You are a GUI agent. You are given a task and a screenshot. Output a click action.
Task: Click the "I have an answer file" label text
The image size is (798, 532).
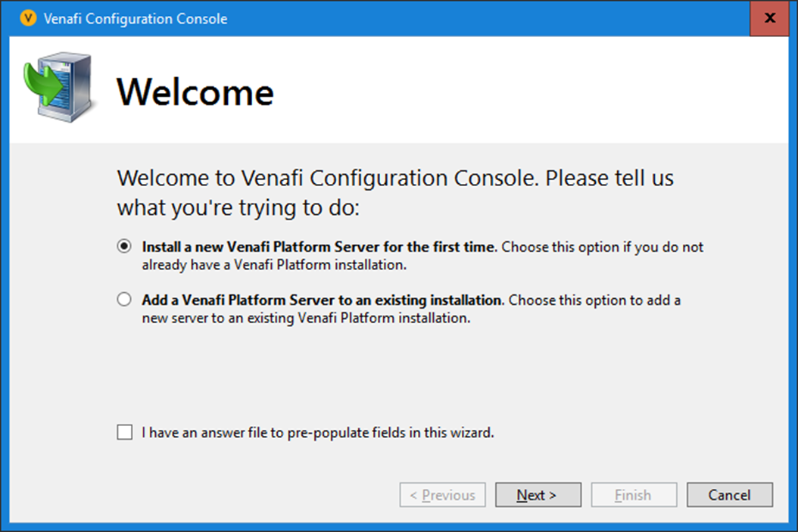point(318,434)
